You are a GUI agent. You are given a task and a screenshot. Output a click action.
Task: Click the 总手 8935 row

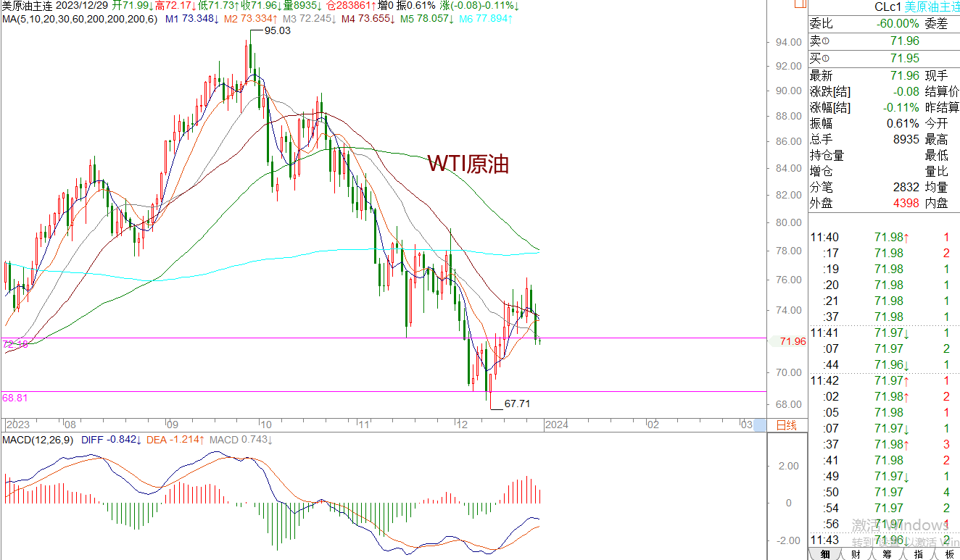pos(866,139)
